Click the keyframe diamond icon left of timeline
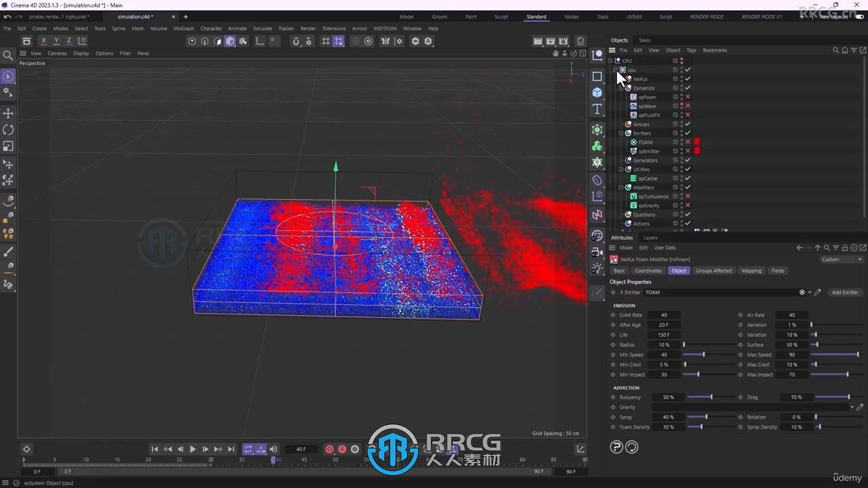This screenshot has width=868, height=488. (x=26, y=449)
